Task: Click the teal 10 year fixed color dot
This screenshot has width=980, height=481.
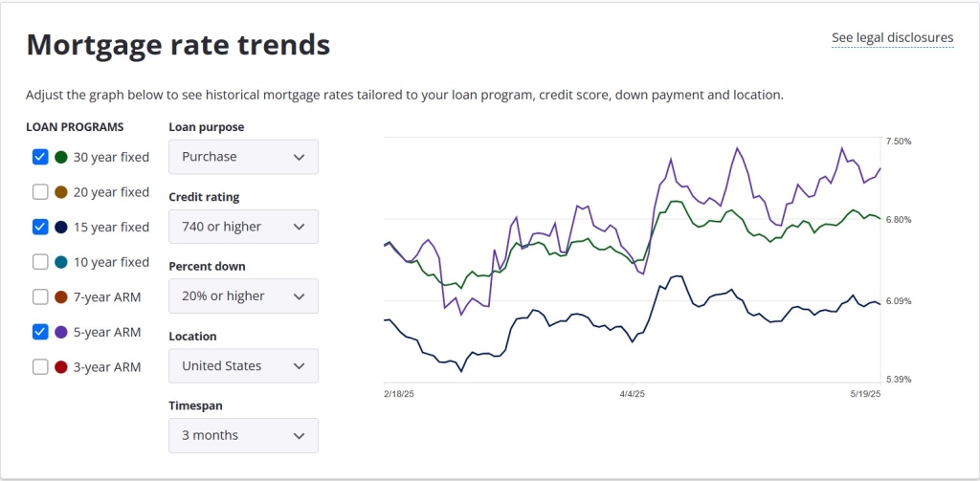Action: [61, 262]
